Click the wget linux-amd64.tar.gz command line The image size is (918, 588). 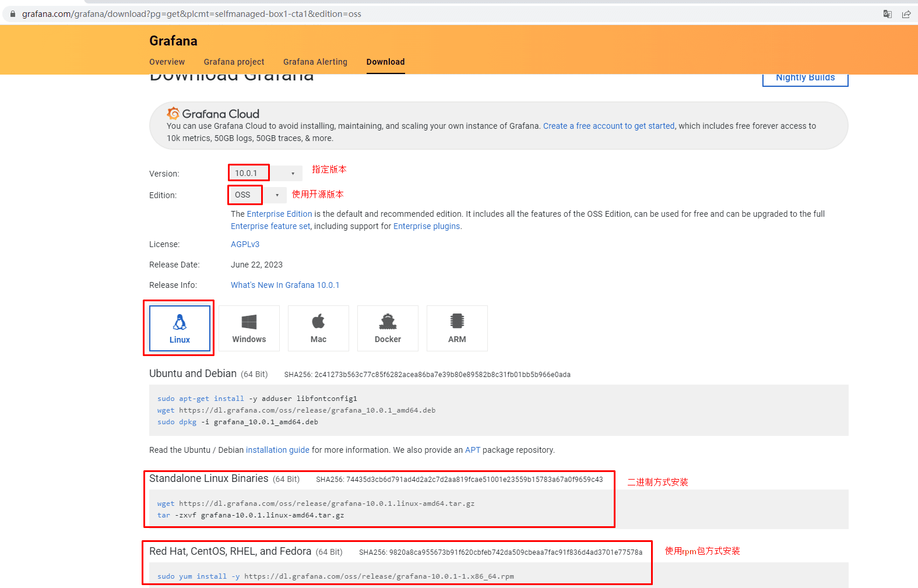(316, 504)
